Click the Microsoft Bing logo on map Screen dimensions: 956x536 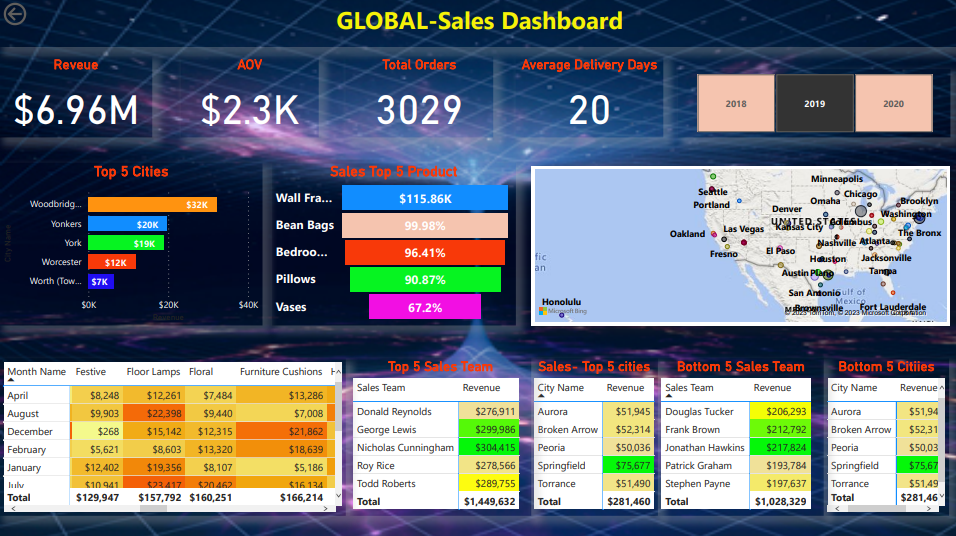point(563,311)
